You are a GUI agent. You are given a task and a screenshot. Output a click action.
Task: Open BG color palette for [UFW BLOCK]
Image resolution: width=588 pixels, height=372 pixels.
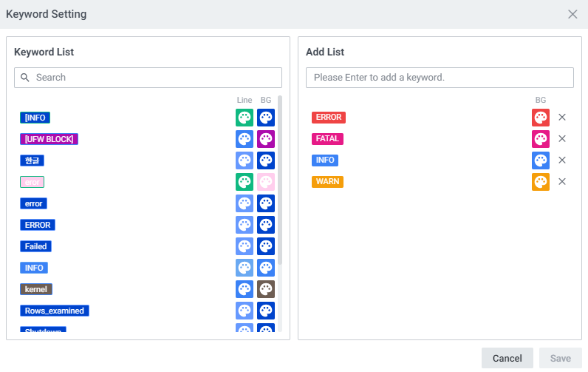pos(266,139)
